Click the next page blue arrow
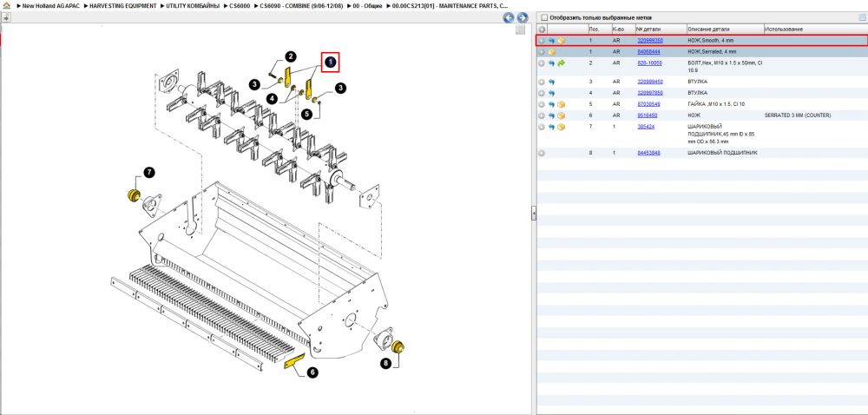Image resolution: width=868 pixels, height=415 pixels. (x=522, y=17)
